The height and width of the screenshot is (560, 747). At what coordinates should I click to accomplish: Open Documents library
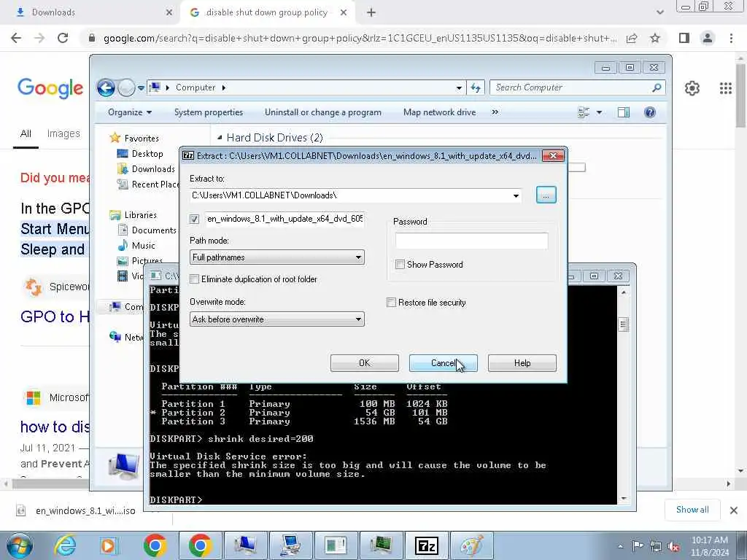click(154, 230)
